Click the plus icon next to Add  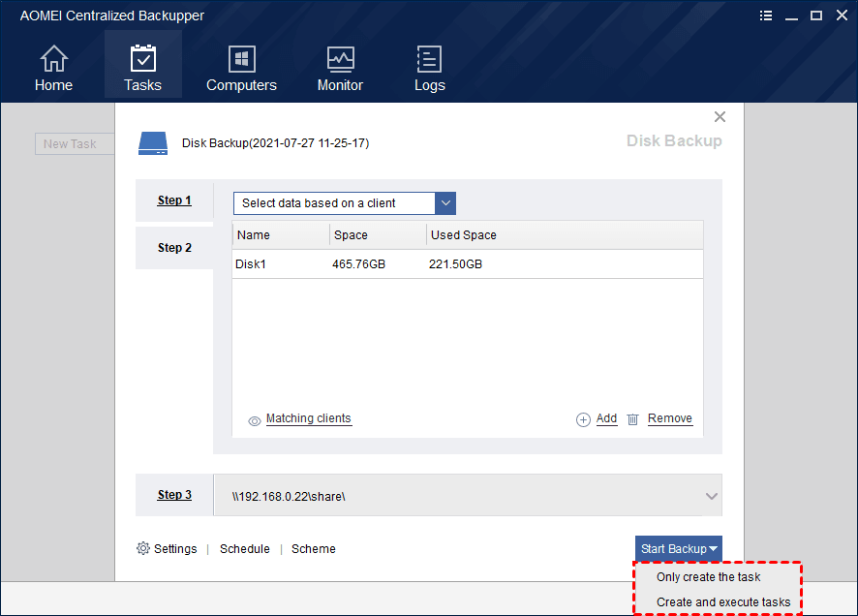click(x=583, y=419)
